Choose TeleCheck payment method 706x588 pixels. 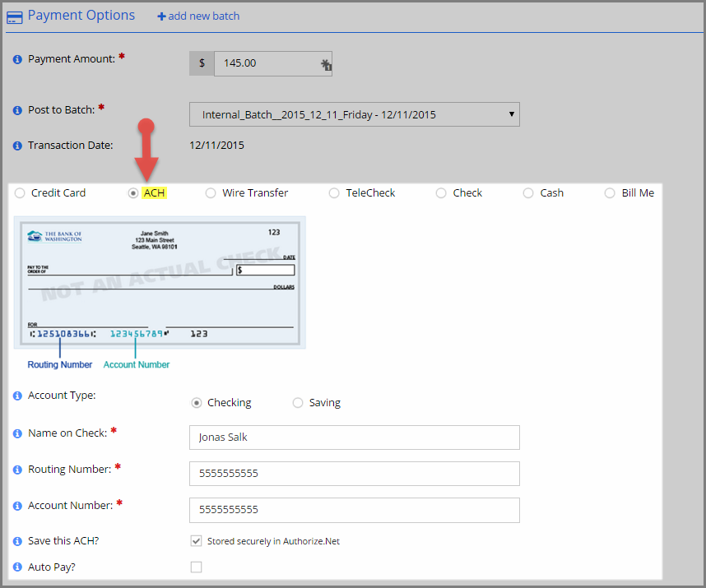click(x=334, y=193)
